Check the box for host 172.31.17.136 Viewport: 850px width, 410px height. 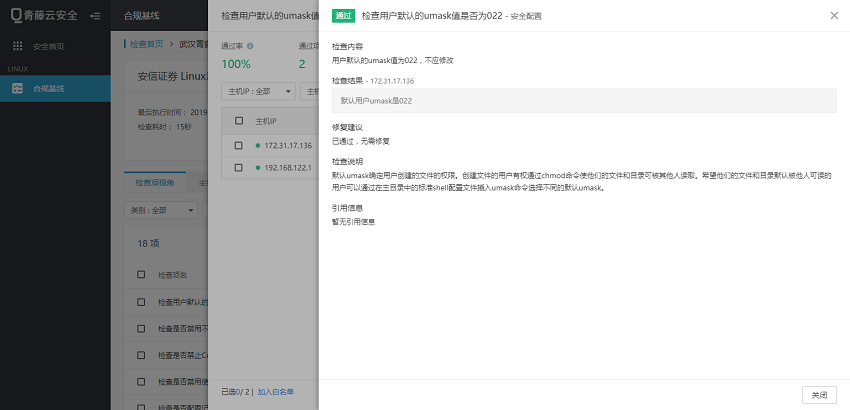tap(239, 146)
